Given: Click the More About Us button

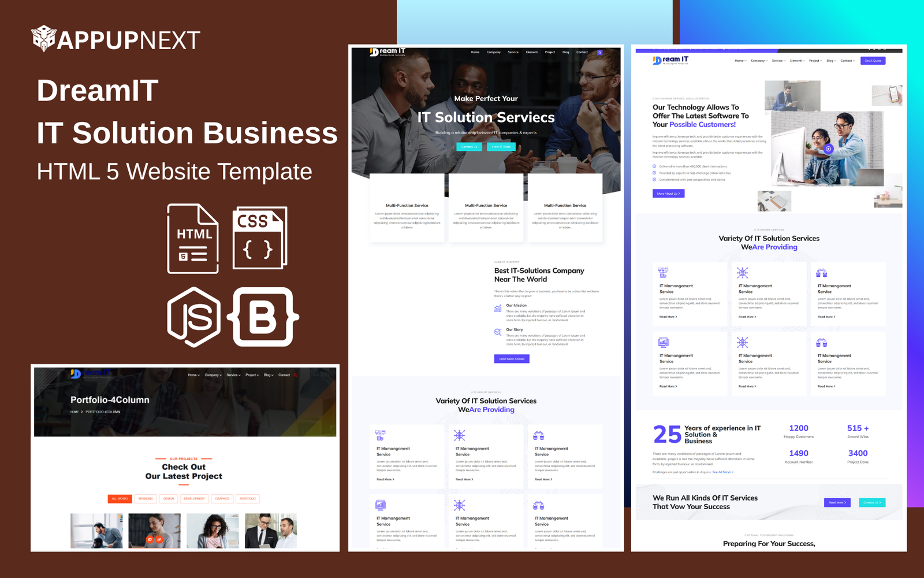Looking at the screenshot, I should click(668, 194).
